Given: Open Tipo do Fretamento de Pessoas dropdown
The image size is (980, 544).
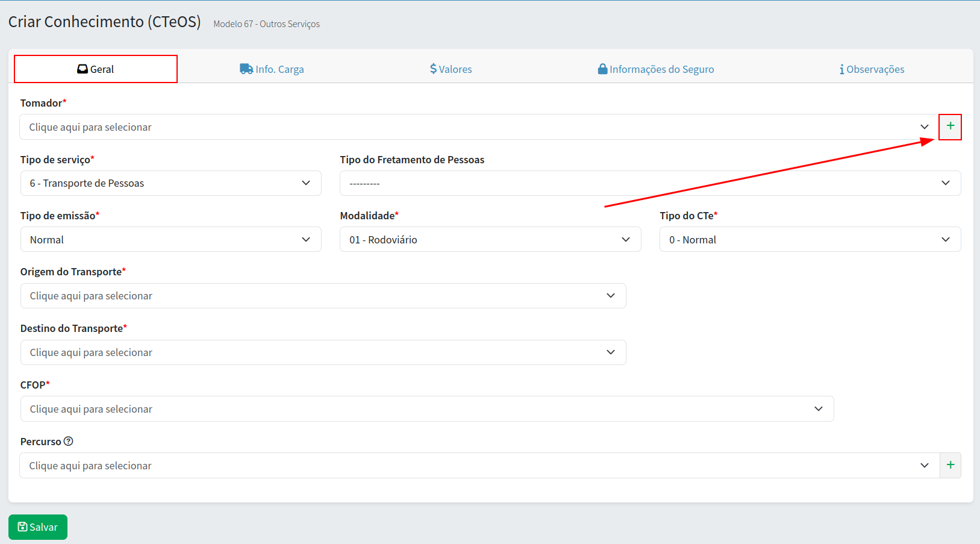Looking at the screenshot, I should [x=650, y=183].
